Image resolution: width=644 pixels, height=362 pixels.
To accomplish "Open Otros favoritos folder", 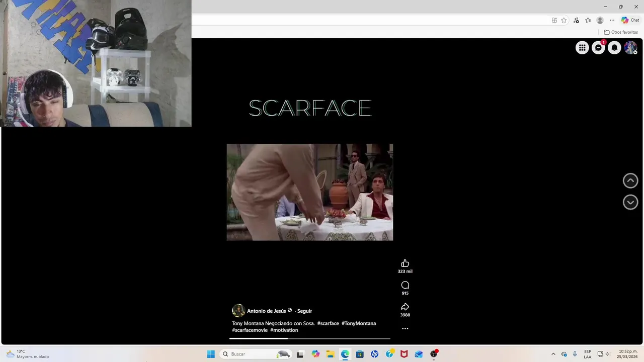I will pos(621,32).
